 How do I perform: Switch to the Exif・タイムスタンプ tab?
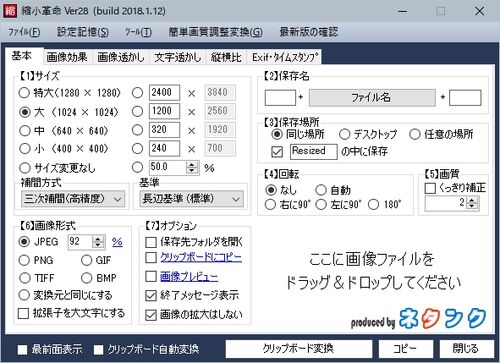(x=285, y=57)
